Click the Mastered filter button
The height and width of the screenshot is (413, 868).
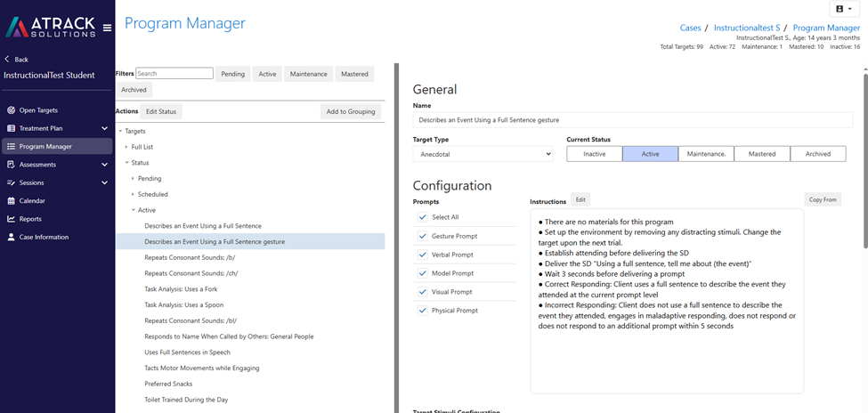click(355, 74)
